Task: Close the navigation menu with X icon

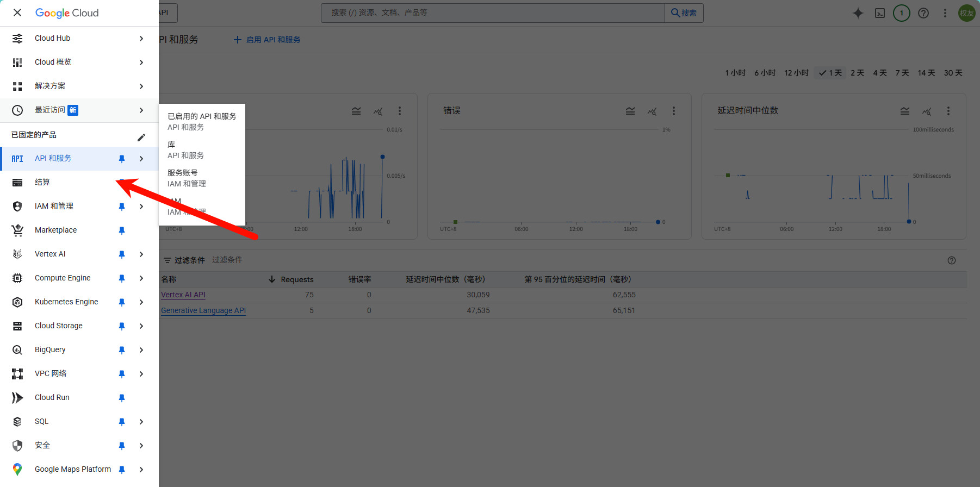Action: pos(17,13)
